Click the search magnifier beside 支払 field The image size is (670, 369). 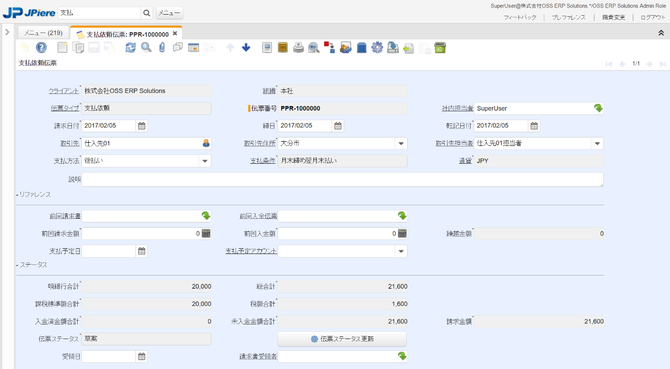click(x=147, y=13)
